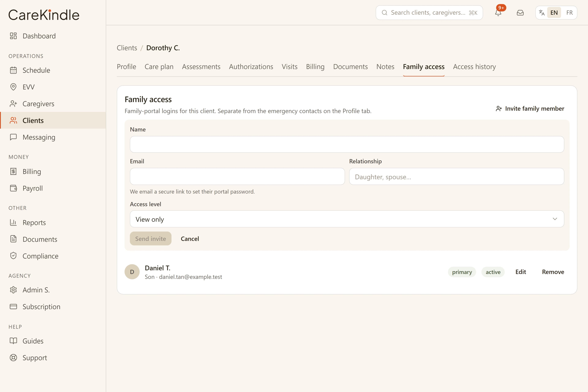Image resolution: width=588 pixels, height=392 pixels.
Task: Open the client Billing tab
Action: [315, 67]
